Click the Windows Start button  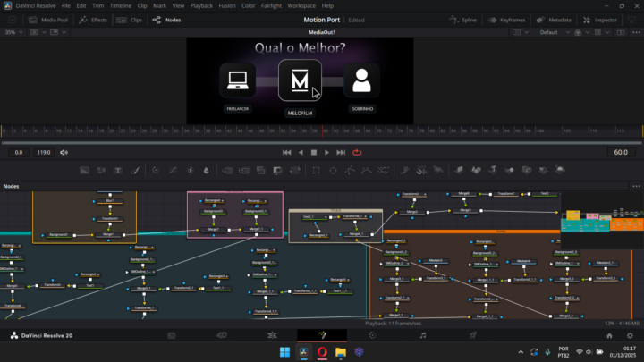click(x=284, y=351)
